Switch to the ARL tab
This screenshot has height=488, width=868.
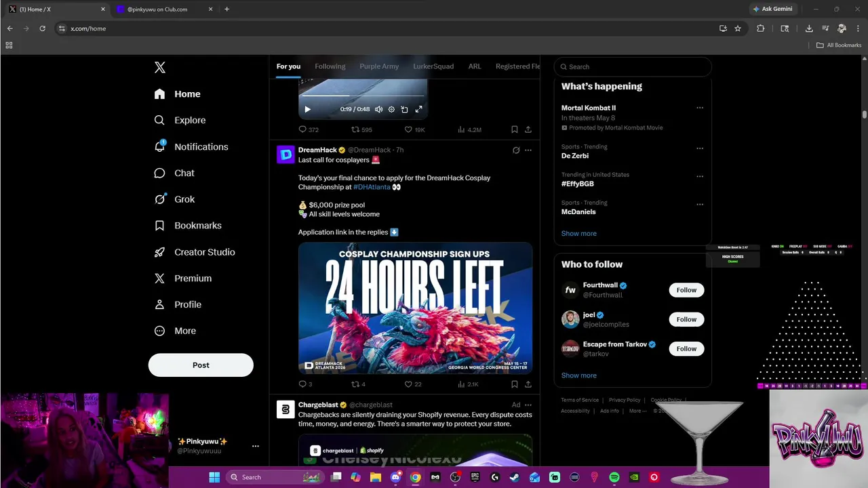coord(475,66)
